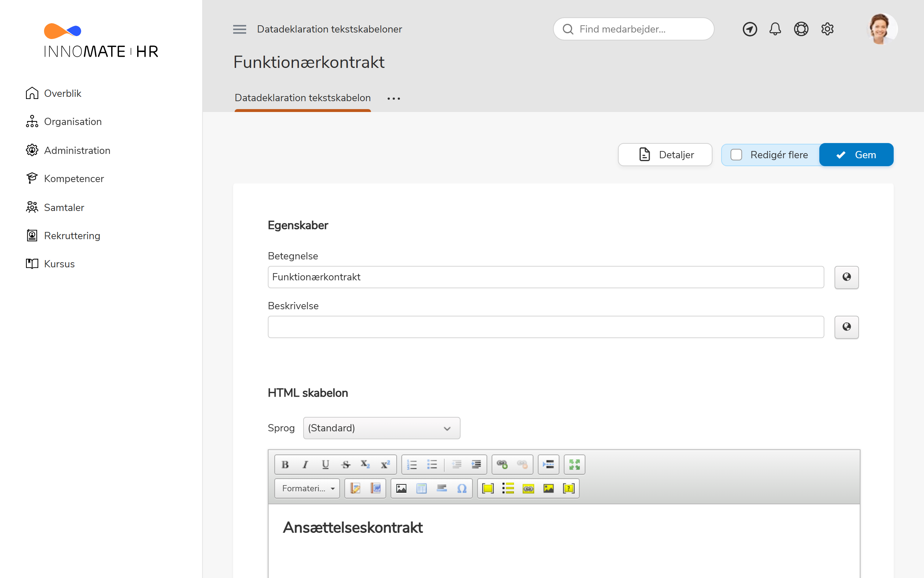Insert a bulleted list
This screenshot has width=924, height=578.
point(432,465)
